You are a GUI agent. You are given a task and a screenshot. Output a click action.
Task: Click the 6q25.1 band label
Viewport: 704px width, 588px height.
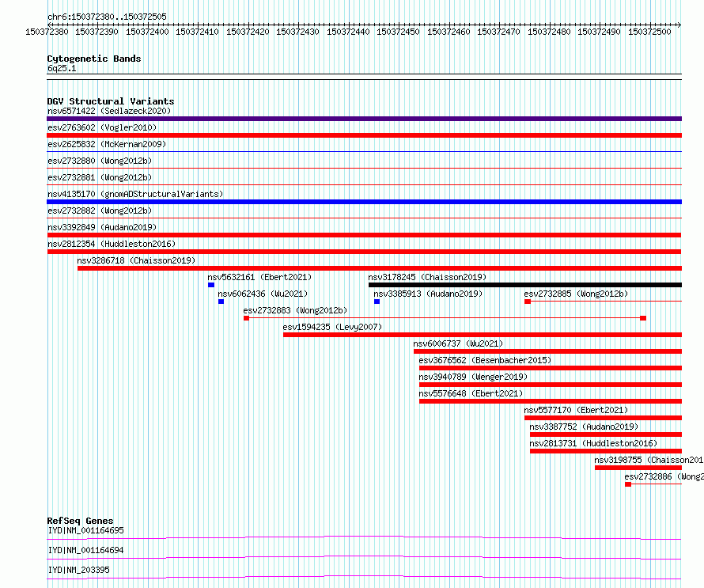click(x=62, y=68)
